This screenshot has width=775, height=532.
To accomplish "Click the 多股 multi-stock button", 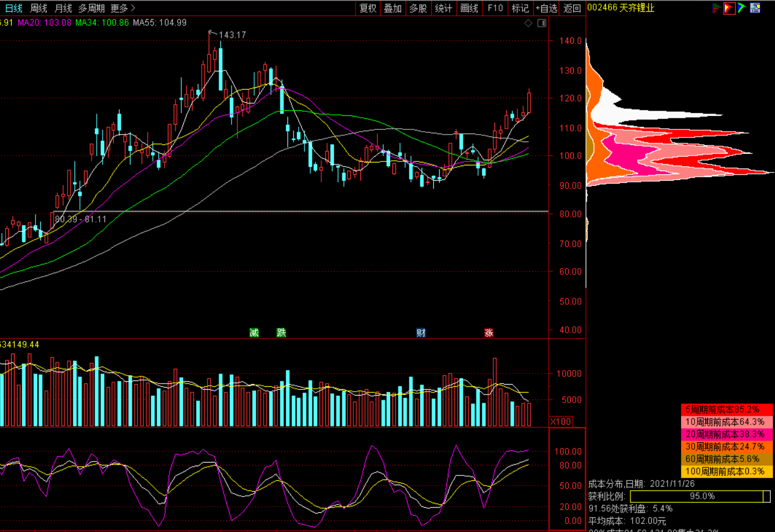I will coord(418,8).
